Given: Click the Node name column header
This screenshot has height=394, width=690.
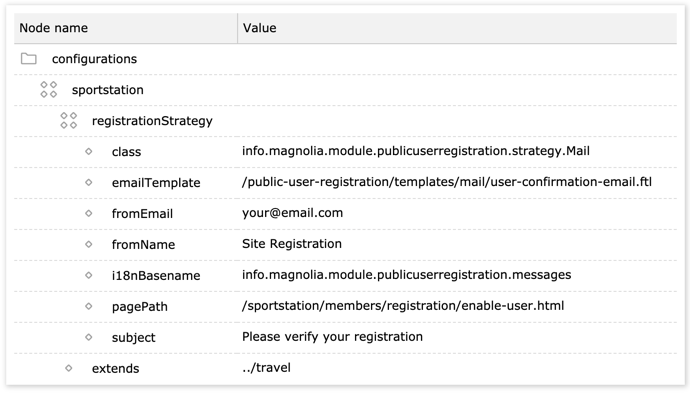Looking at the screenshot, I should (x=126, y=28).
